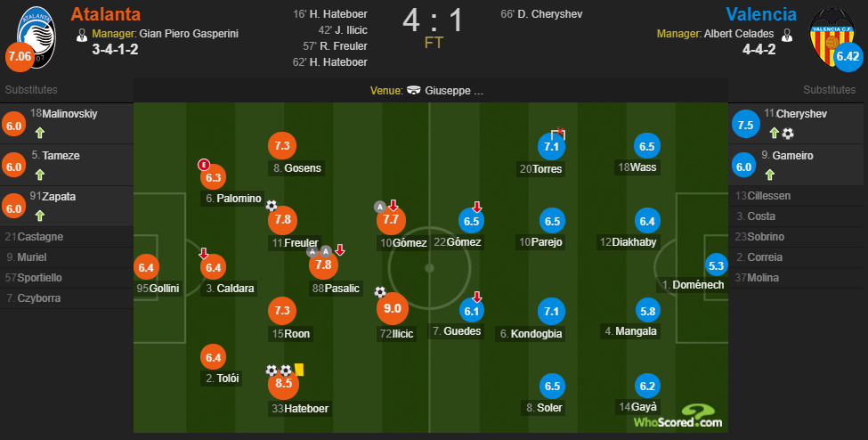Click the Atalanta club crest

[x=32, y=36]
